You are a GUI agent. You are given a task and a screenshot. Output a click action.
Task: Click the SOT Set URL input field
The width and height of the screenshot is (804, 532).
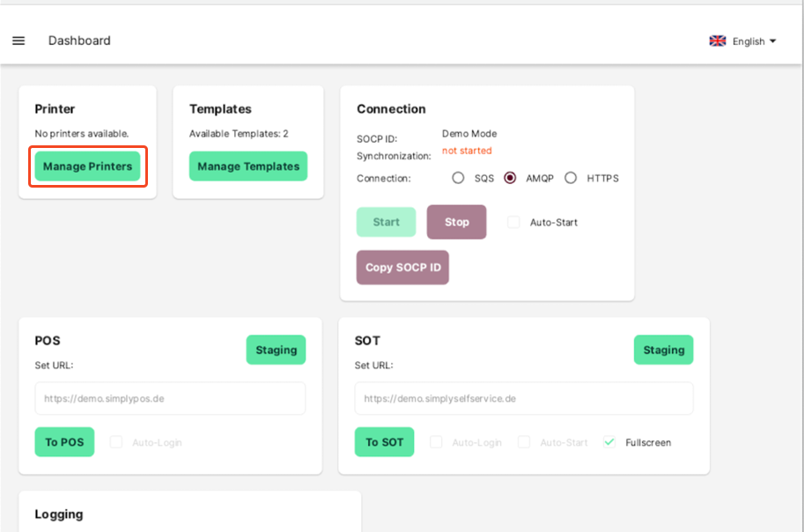click(524, 398)
